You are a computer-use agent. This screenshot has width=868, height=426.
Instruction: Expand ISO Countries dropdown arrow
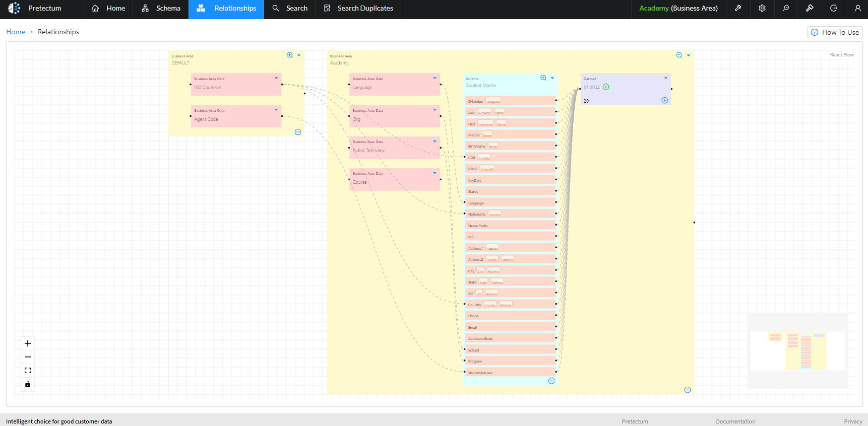point(276,78)
